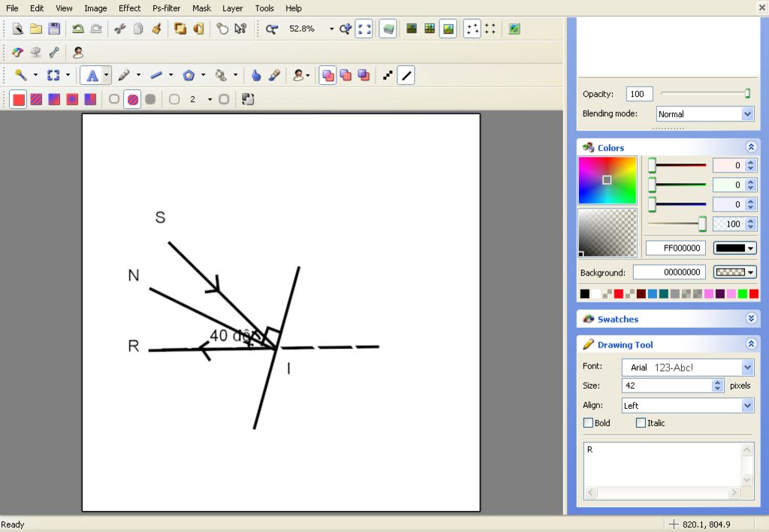Select the filled striped circle shape mode

(132, 99)
